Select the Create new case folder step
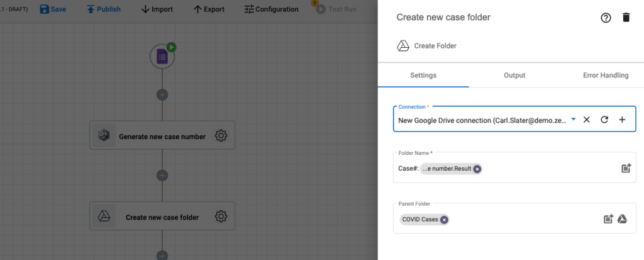Viewport: 644px width, 260px height. tap(162, 215)
